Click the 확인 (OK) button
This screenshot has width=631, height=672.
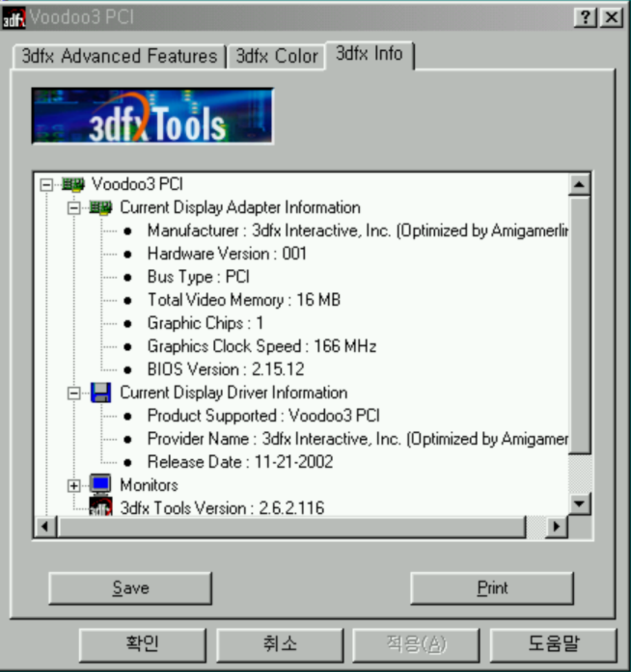[x=143, y=644]
